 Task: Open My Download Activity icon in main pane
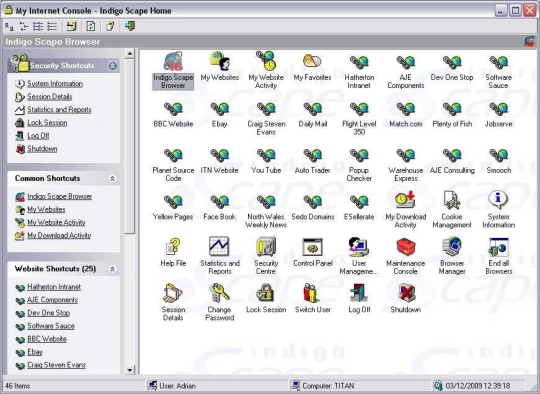pyautogui.click(x=406, y=200)
